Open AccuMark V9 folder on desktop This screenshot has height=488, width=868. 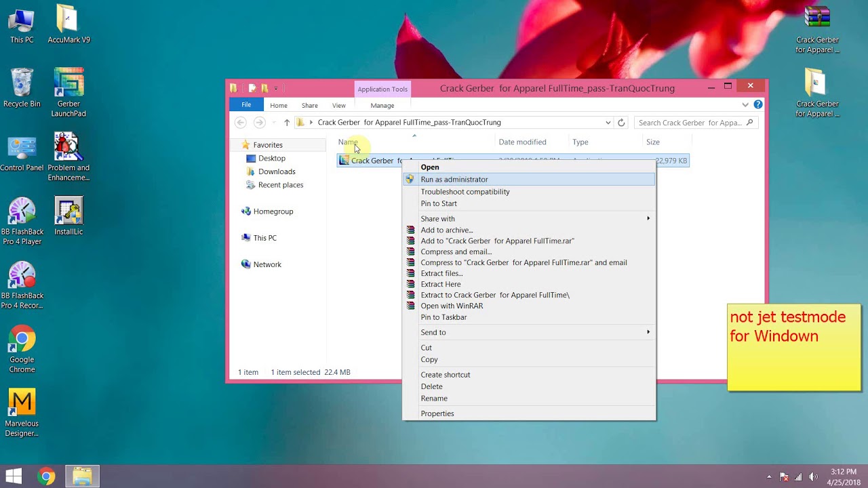coord(68,26)
